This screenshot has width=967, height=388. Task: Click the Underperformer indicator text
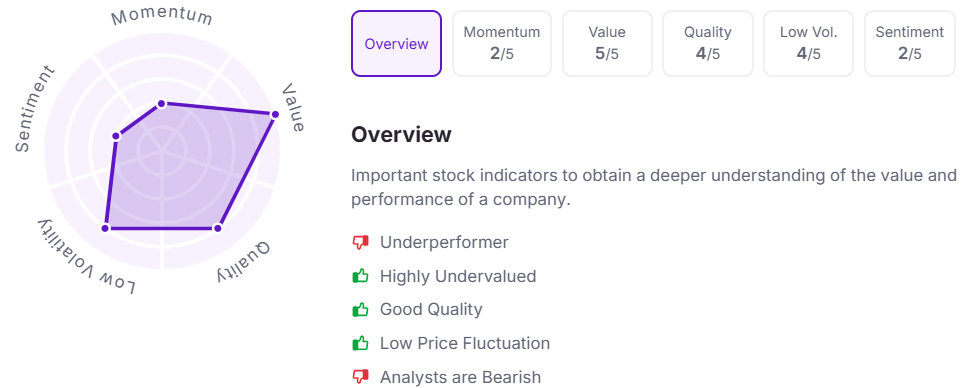pos(444,242)
